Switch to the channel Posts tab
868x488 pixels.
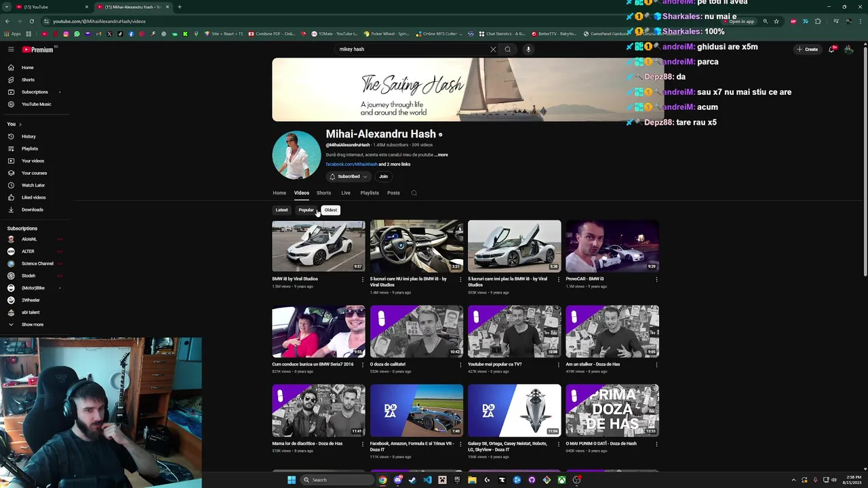click(x=393, y=192)
